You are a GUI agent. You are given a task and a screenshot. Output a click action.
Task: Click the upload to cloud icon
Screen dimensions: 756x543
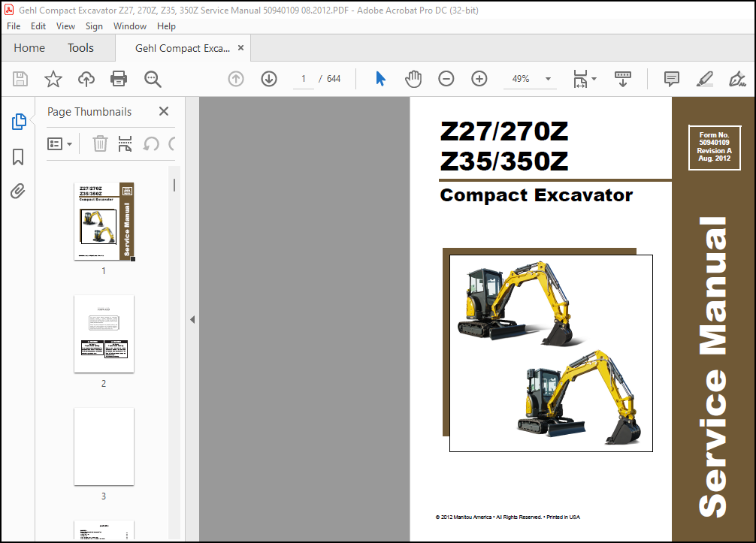click(x=86, y=79)
